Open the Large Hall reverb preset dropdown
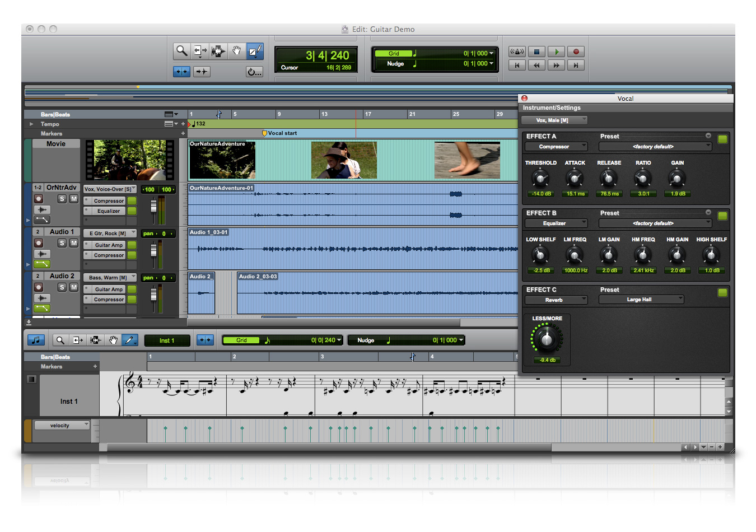756x532 pixels. (x=641, y=300)
